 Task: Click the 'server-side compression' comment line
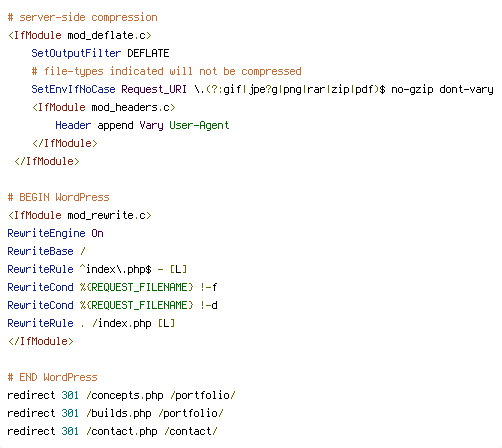pyautogui.click(x=82, y=17)
